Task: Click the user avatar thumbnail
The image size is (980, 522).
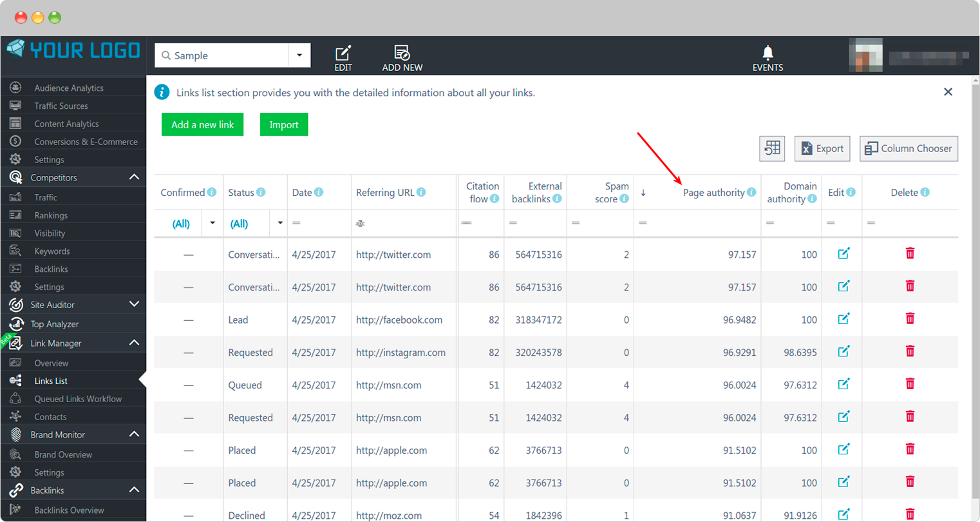Action: click(x=865, y=55)
